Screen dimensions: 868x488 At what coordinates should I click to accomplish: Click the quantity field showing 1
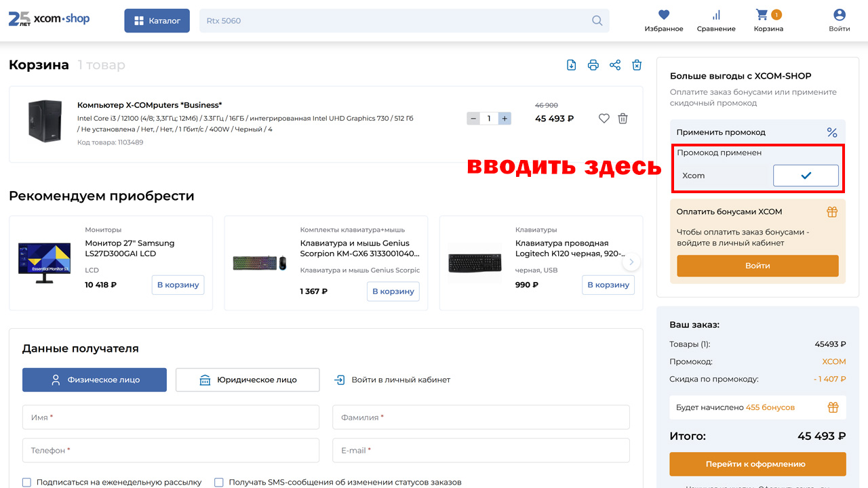[x=489, y=119]
